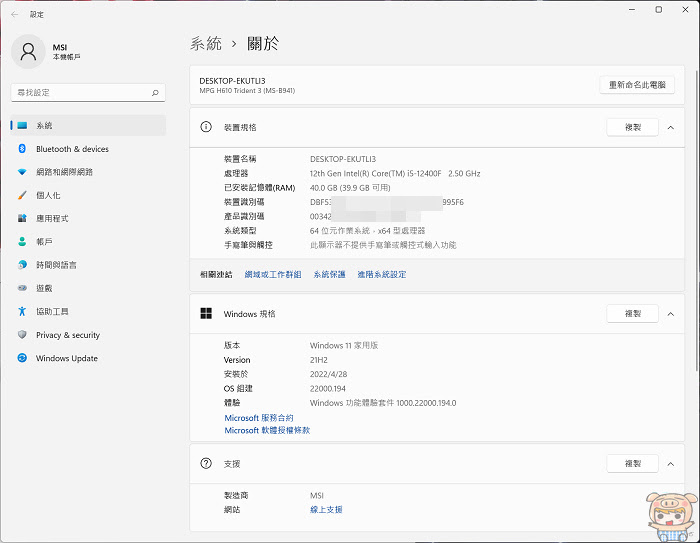Viewport: 700px width, 543px height.
Task: Click the device name value DESKTOP-EKUTLI3 under 裝置名稱
Action: (x=343, y=159)
